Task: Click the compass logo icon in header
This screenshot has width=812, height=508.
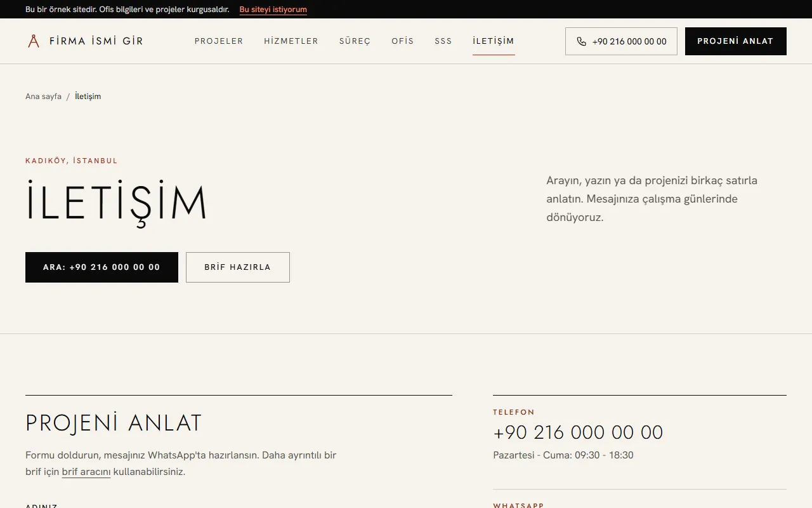Action: [34, 41]
